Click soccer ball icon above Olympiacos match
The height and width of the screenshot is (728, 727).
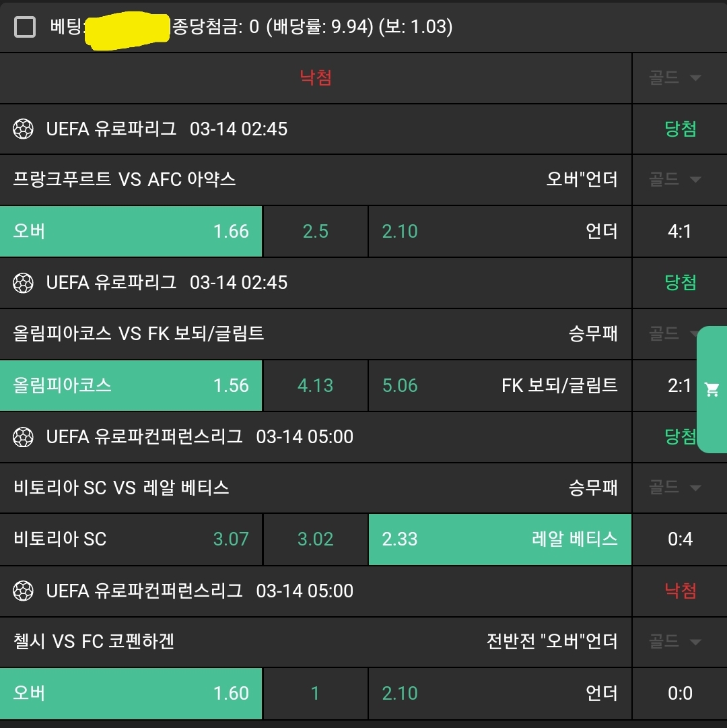[x=24, y=282]
